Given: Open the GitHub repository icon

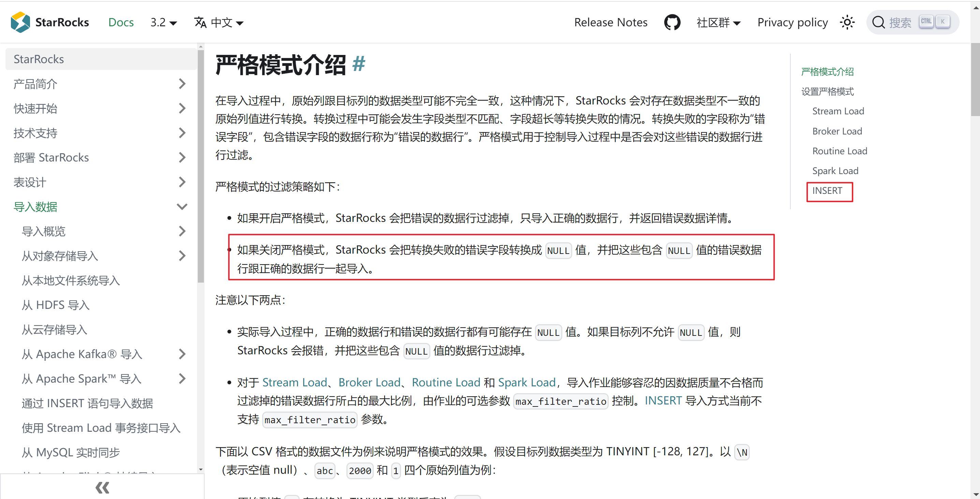Looking at the screenshot, I should point(672,23).
